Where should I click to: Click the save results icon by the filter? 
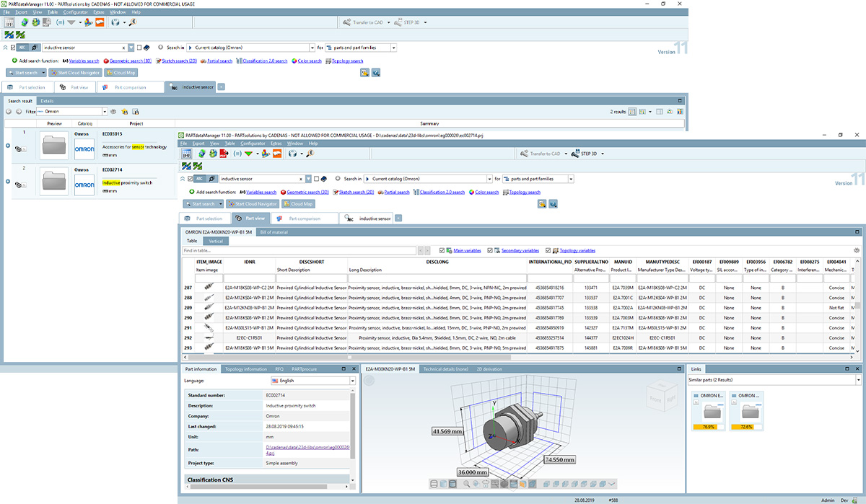tap(135, 112)
